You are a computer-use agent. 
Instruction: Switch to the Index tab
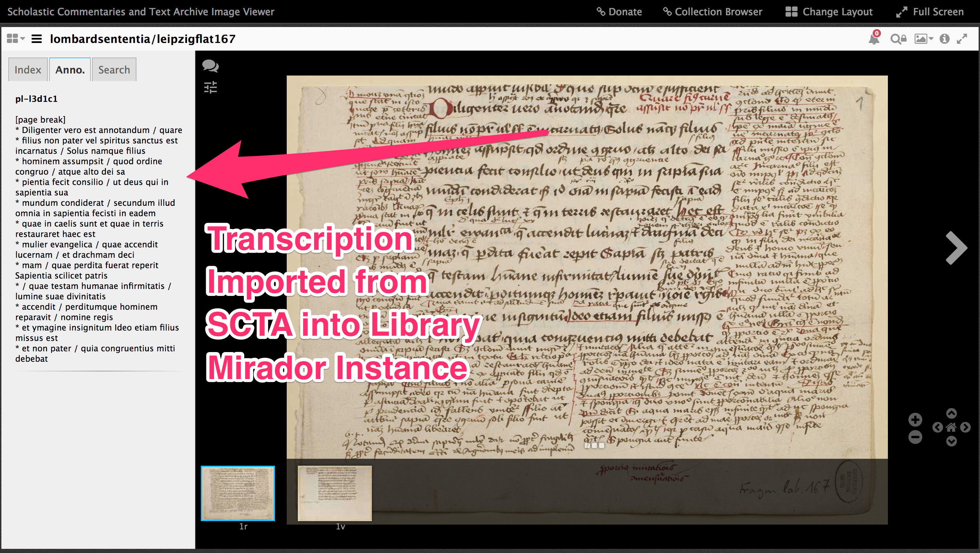click(28, 70)
